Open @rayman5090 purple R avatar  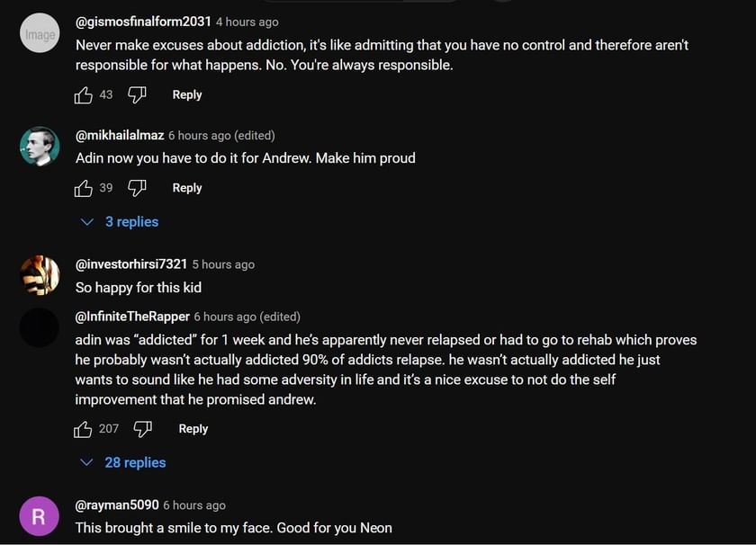point(40,517)
